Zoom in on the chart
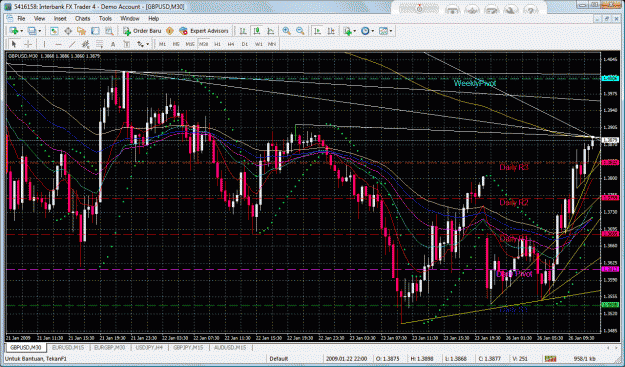The height and width of the screenshot is (367, 625). coord(286,31)
